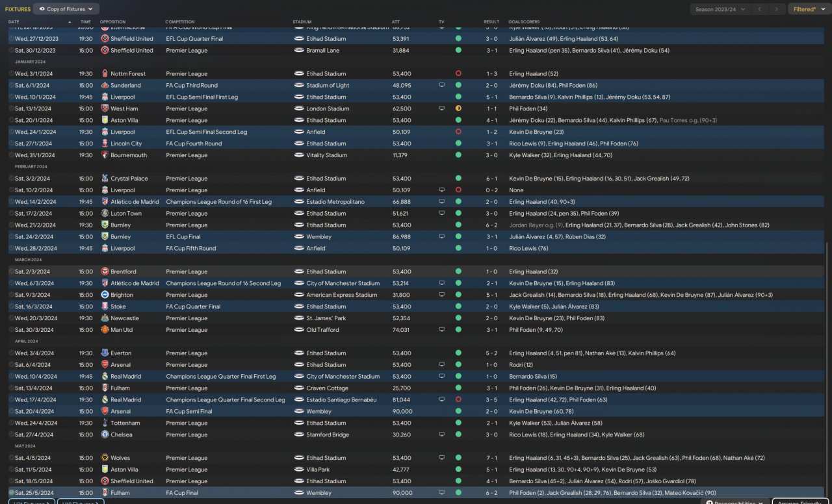Click the stadium icon beside Craven Cottage
The image size is (832, 504).
pos(299,388)
